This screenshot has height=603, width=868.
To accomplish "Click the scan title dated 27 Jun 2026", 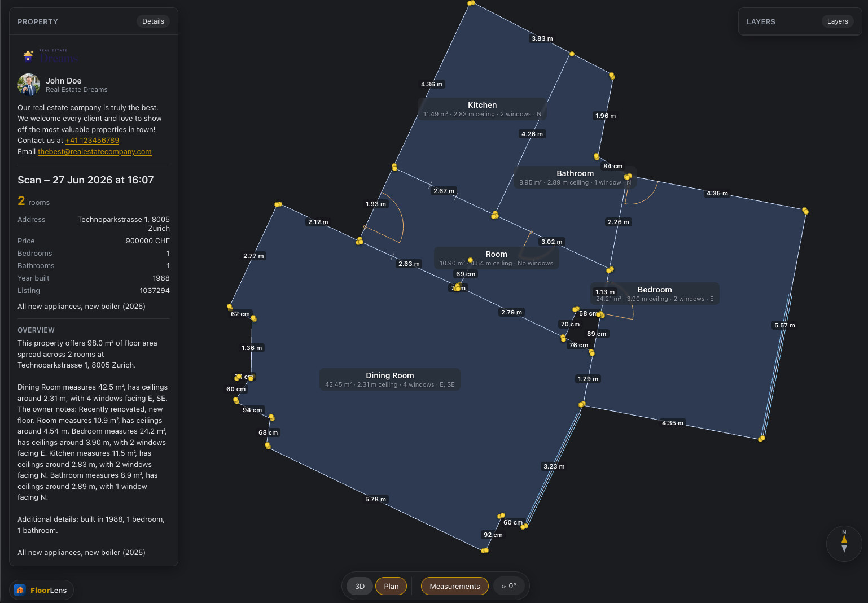I will coord(86,180).
